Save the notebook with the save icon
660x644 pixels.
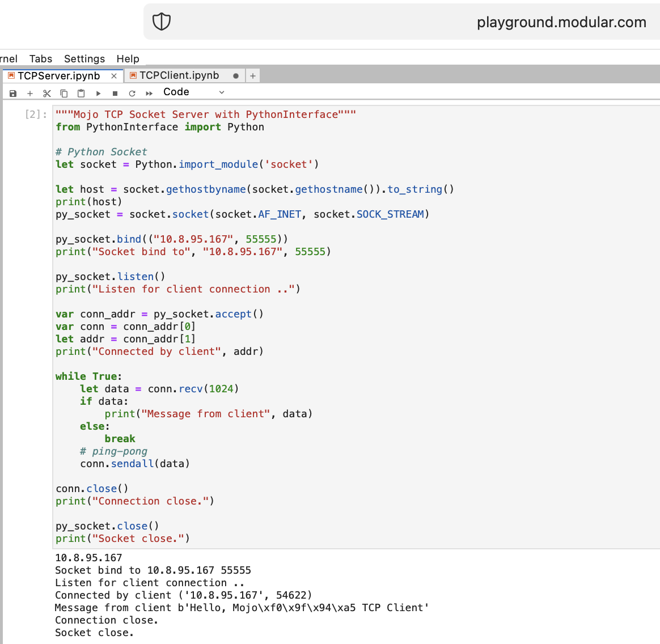pyautogui.click(x=13, y=93)
